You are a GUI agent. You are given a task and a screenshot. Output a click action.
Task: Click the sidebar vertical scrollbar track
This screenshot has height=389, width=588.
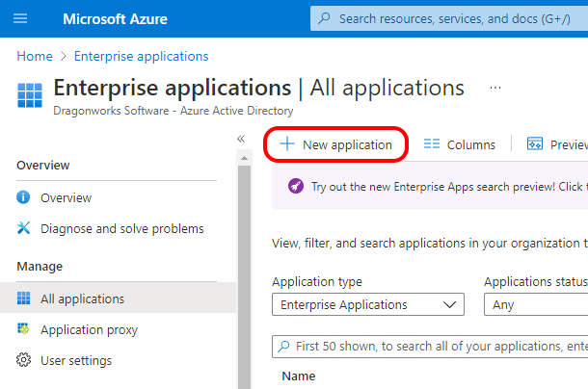click(x=244, y=277)
